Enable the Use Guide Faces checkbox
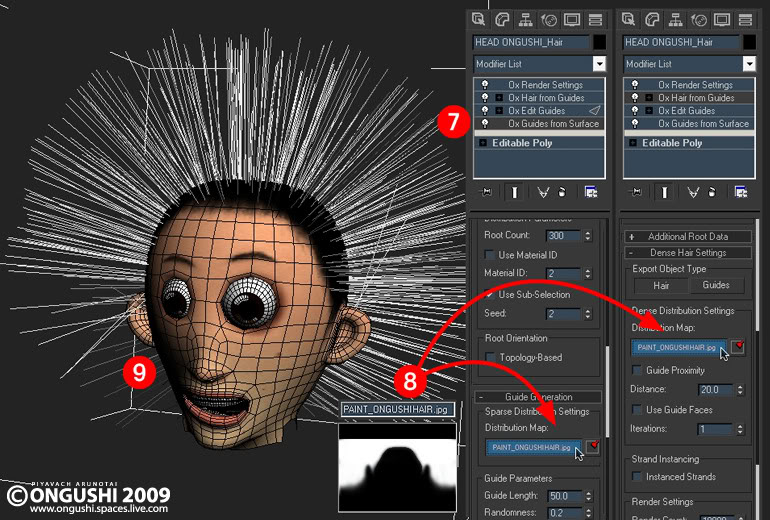 pyautogui.click(x=637, y=409)
